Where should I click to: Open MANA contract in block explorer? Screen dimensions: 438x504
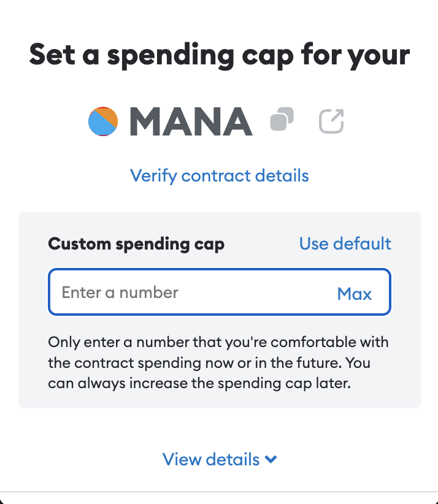coord(331,121)
